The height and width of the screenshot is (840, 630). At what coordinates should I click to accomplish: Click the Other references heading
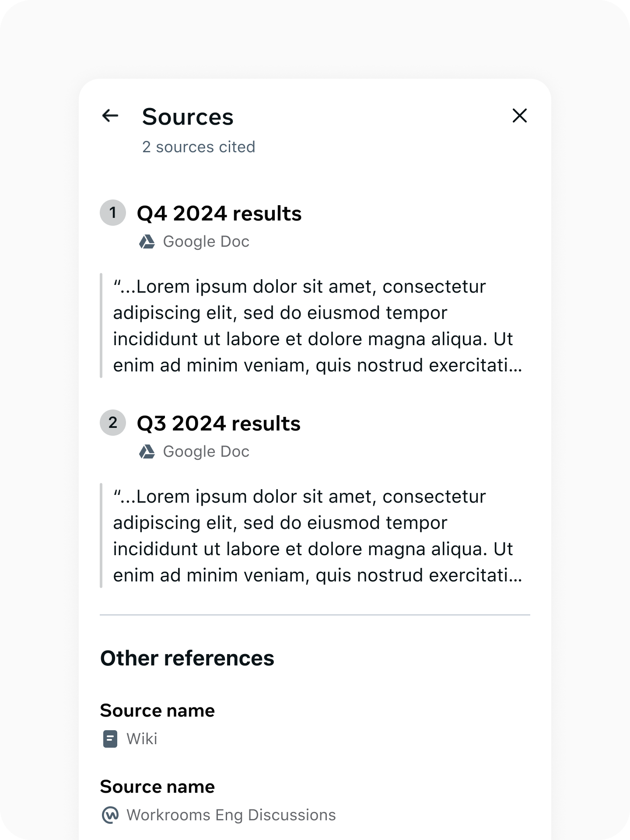(187, 658)
